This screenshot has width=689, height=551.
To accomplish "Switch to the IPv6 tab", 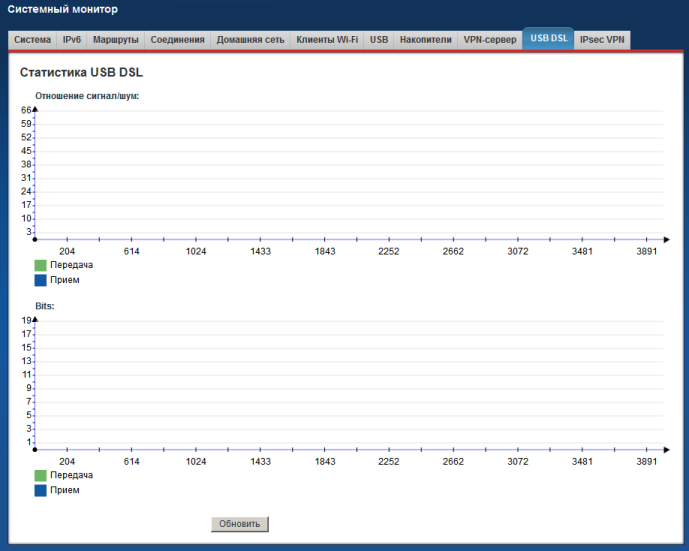I will pos(72,40).
